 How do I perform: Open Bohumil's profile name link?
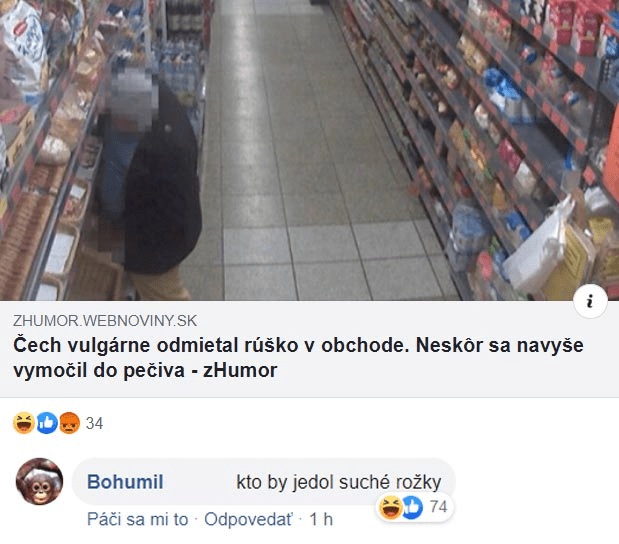(125, 482)
